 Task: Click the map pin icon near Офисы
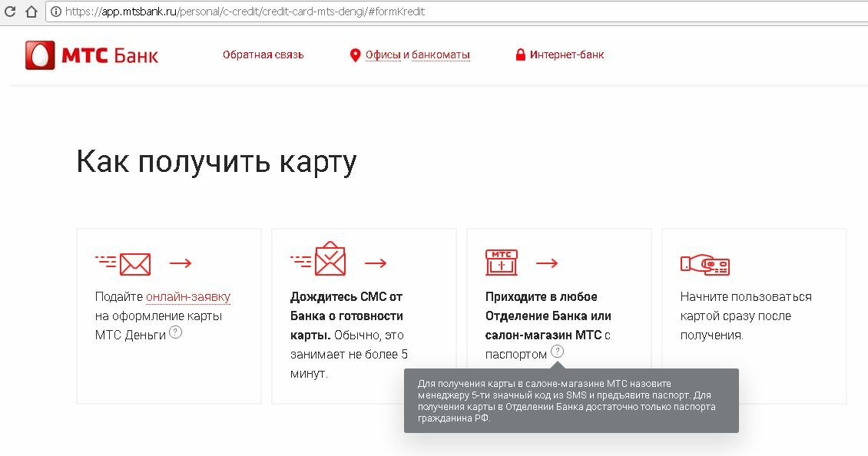pos(355,55)
